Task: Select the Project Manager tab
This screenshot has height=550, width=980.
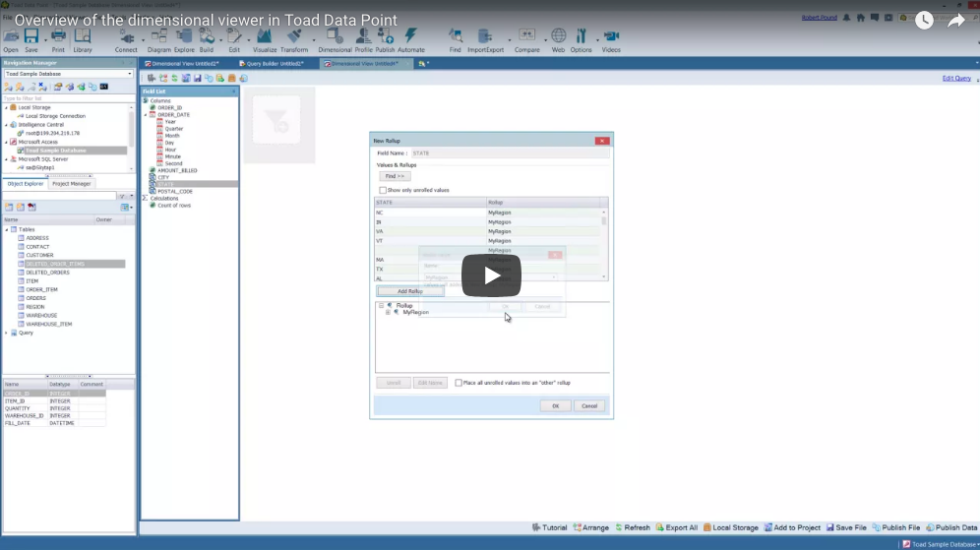Action: pyautogui.click(x=71, y=183)
